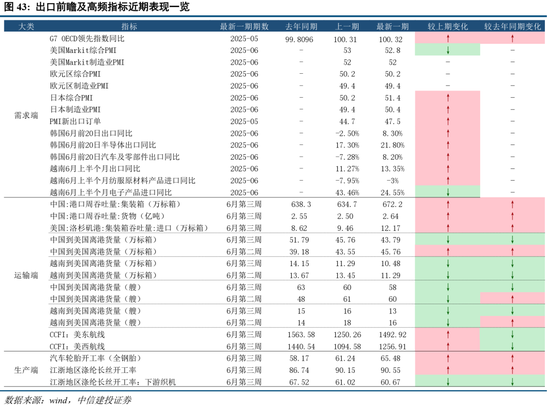Click the 51.79 value cell
This screenshot has height=409, width=550.
(x=299, y=240)
